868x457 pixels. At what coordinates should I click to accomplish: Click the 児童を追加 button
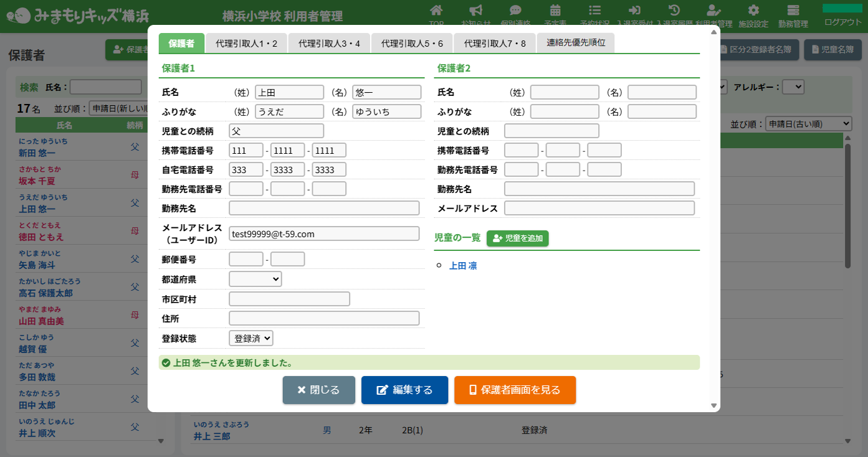click(517, 238)
